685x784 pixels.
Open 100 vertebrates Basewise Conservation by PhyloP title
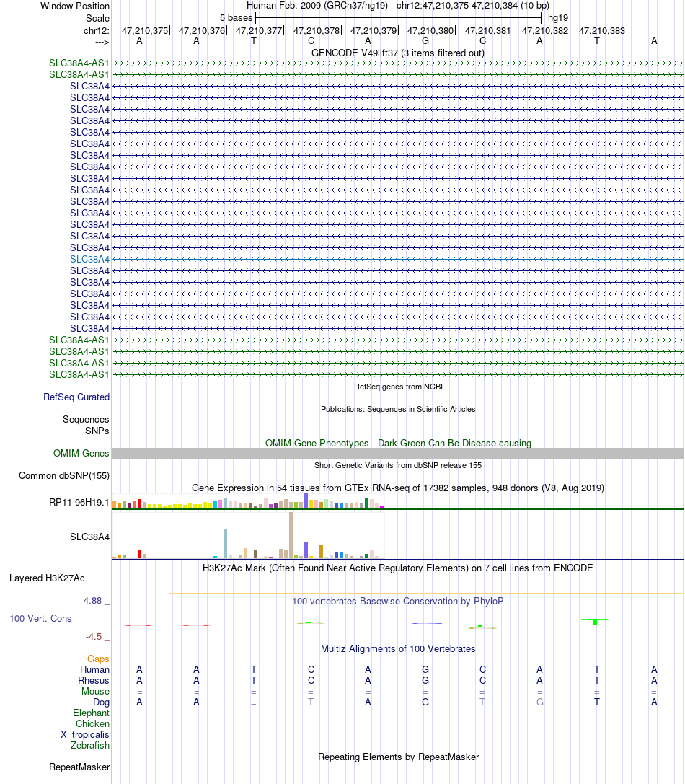(x=398, y=601)
